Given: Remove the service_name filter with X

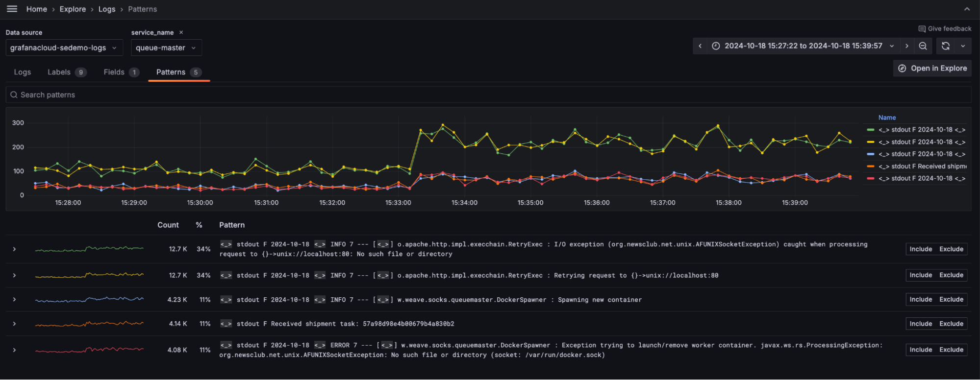Looking at the screenshot, I should (x=181, y=32).
